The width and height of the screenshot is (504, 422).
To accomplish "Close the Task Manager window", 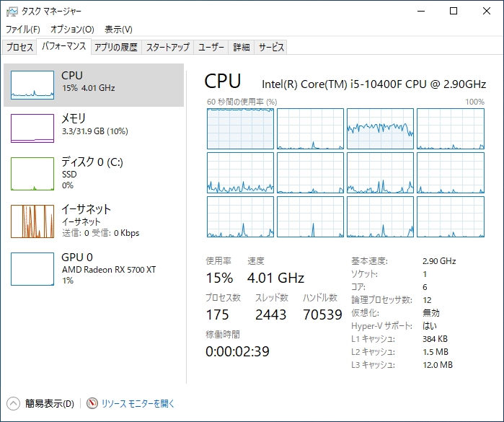I will (x=486, y=12).
